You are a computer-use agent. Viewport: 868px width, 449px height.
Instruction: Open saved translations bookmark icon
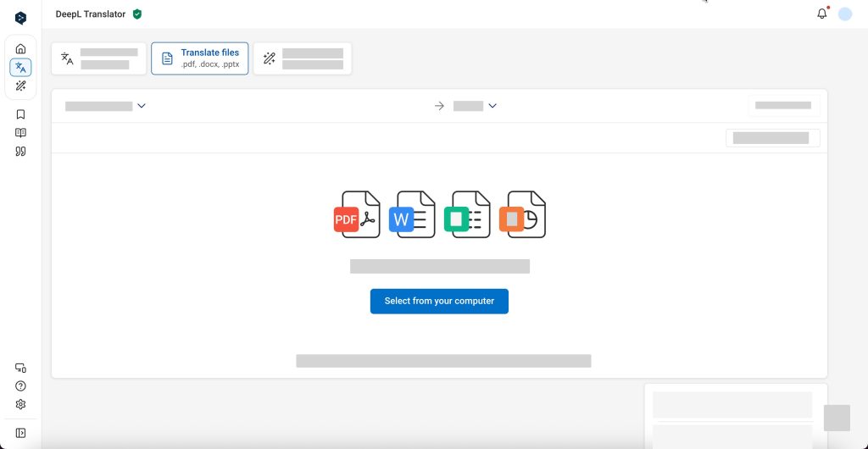[x=20, y=114]
